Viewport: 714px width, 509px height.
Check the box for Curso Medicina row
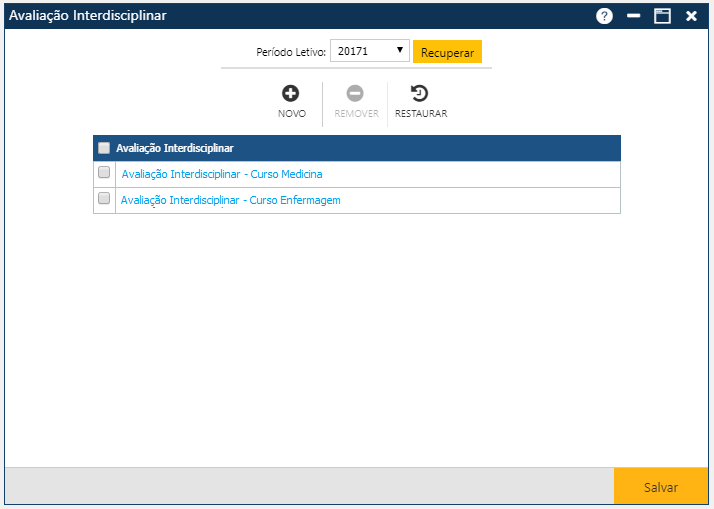click(104, 173)
